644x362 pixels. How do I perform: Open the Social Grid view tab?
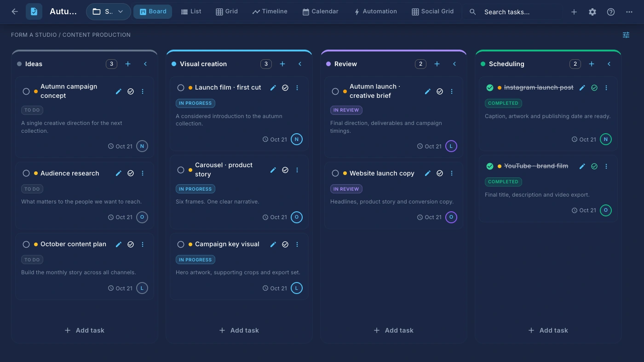click(433, 11)
